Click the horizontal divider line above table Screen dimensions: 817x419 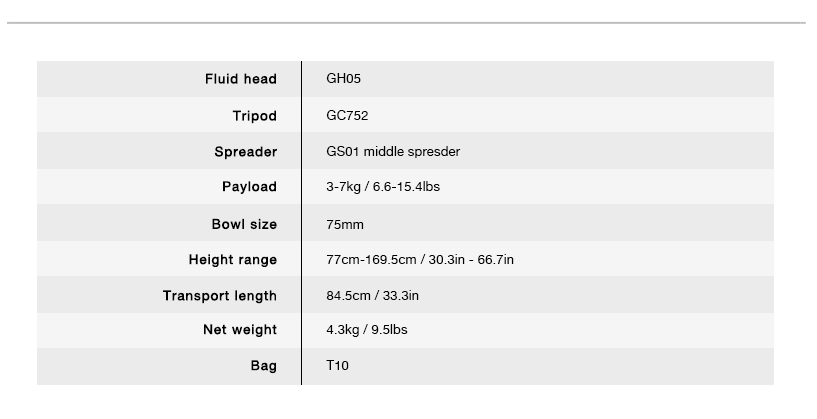(406, 23)
